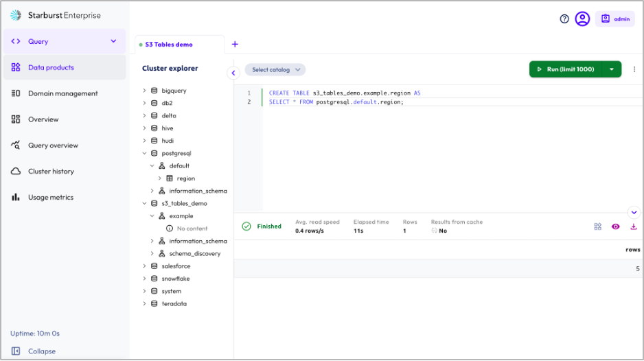The height and width of the screenshot is (361, 644).
Task: Collapse the sidebar navigation
Action: pyautogui.click(x=34, y=351)
